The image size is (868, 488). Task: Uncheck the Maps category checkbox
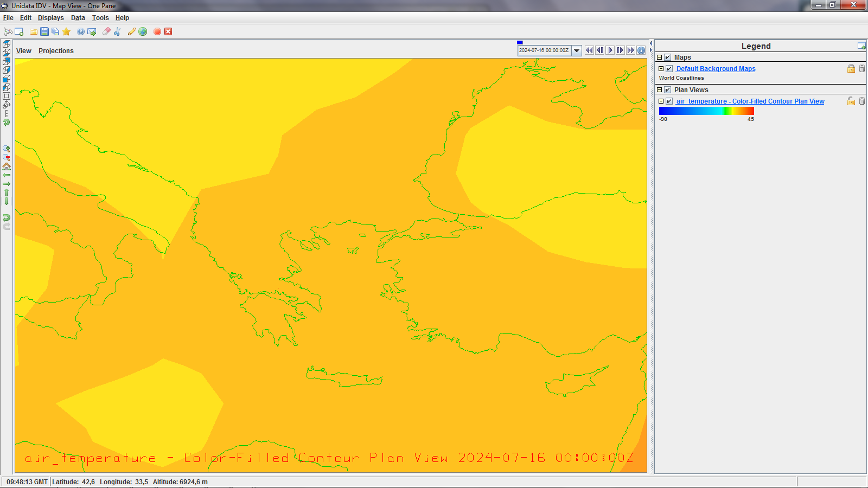pos(668,57)
